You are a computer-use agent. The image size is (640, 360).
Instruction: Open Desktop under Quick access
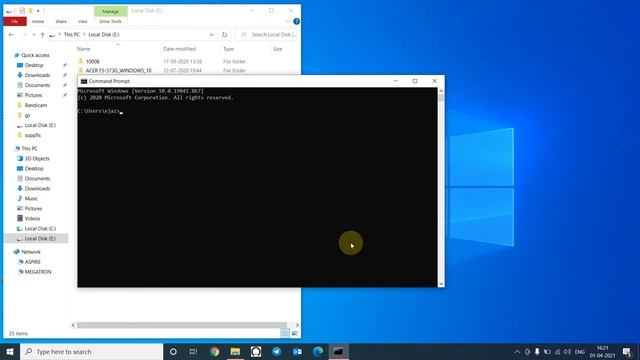[34, 65]
